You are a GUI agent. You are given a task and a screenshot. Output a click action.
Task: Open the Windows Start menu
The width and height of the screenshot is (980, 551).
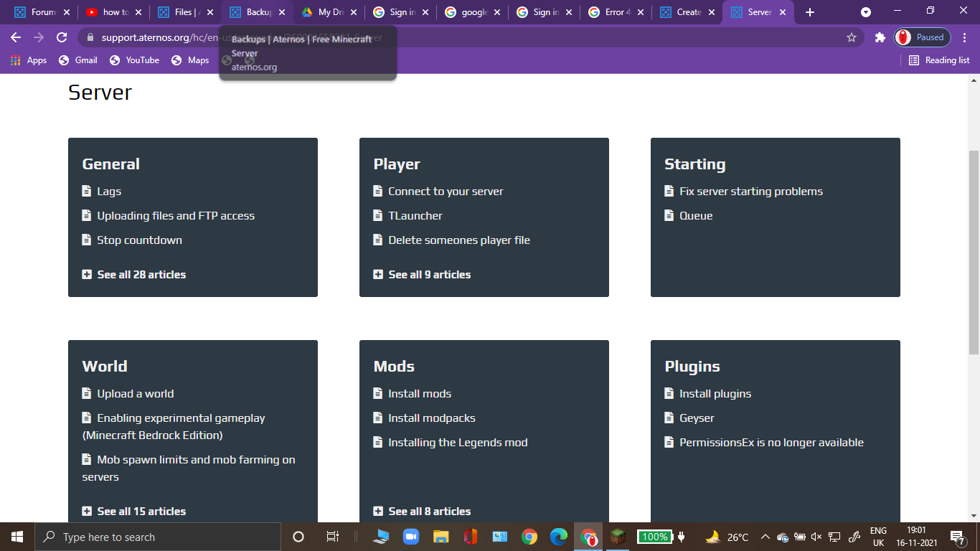(17, 537)
